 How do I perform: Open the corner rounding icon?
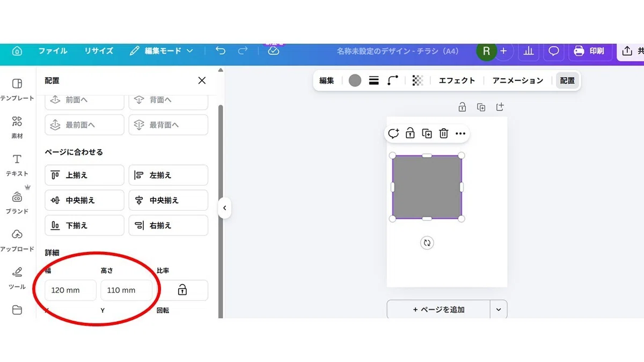pos(393,80)
